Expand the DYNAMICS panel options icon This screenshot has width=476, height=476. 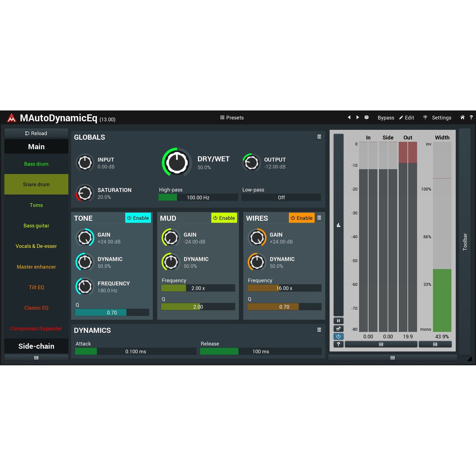[x=319, y=330]
